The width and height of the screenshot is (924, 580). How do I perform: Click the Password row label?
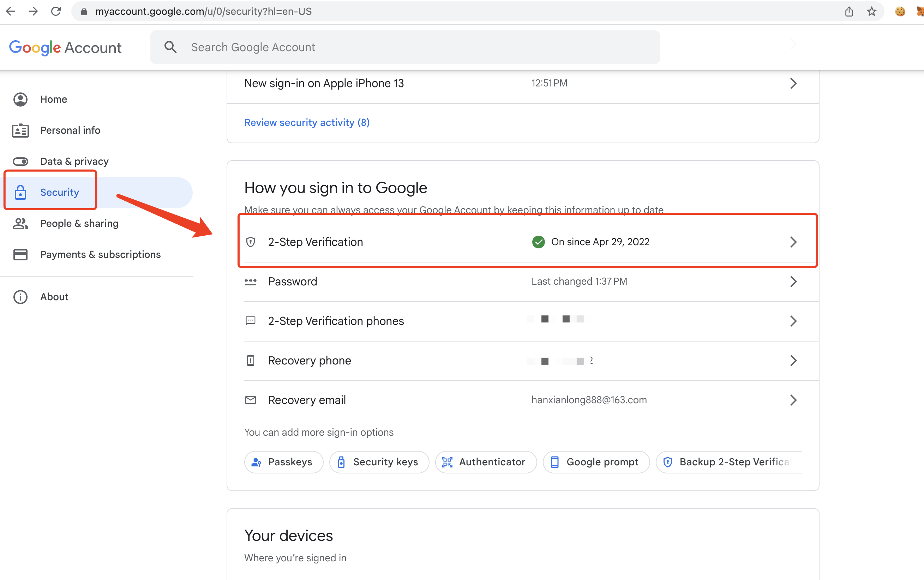coord(293,282)
